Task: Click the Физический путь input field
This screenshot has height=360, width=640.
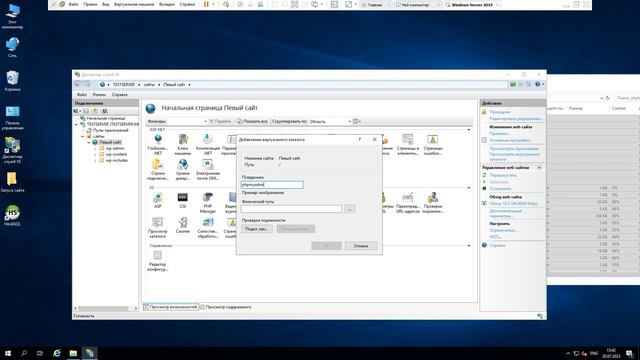Action: point(291,209)
